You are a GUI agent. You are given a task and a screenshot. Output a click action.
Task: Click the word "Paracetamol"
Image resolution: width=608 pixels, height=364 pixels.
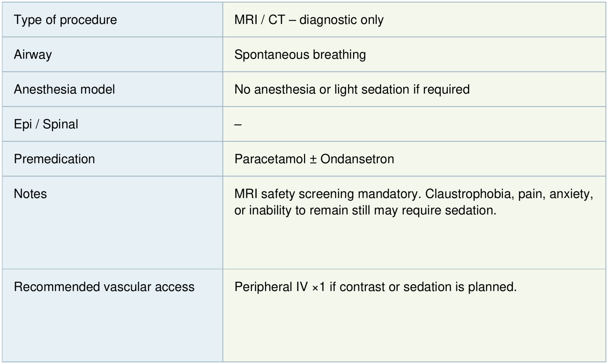270,159
